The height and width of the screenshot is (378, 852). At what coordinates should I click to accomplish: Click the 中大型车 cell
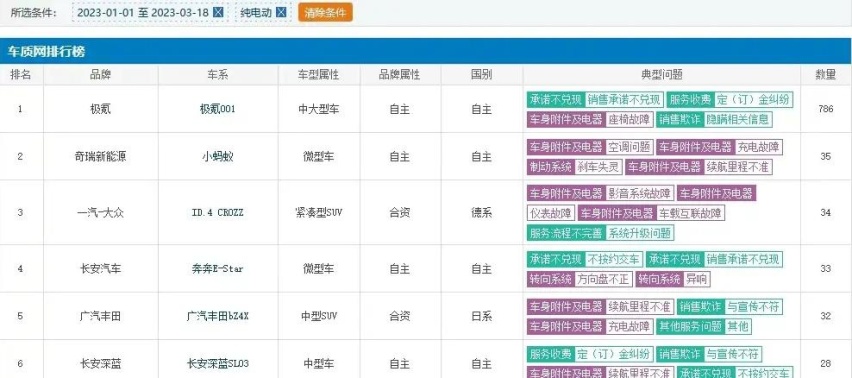pos(319,109)
